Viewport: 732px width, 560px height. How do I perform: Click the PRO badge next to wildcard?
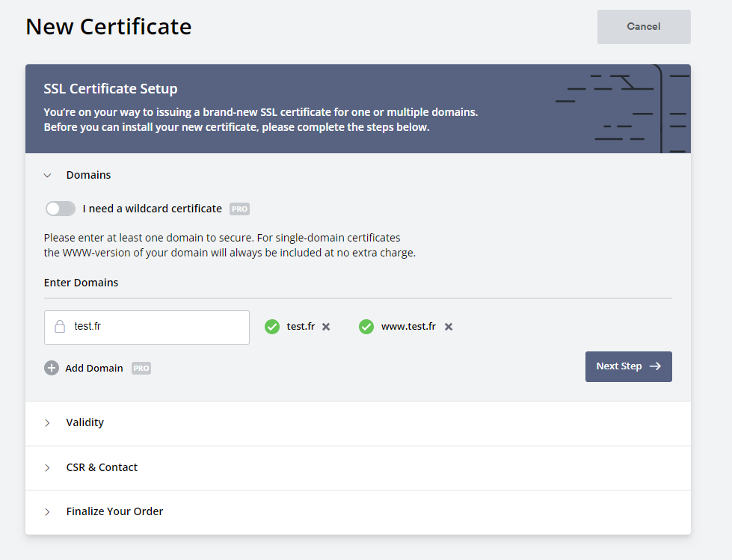click(x=239, y=209)
